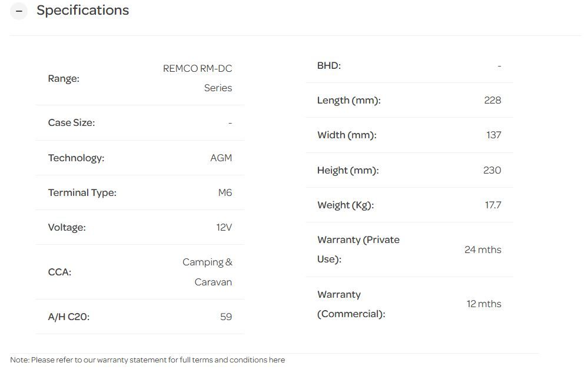
Task: Click the 'A/H C20:' label
Action: pyautogui.click(x=68, y=317)
